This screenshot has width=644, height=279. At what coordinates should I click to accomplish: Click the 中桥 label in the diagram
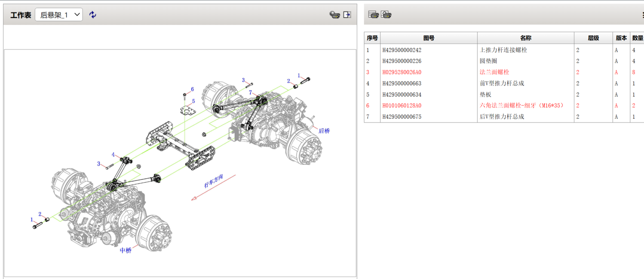(125, 250)
